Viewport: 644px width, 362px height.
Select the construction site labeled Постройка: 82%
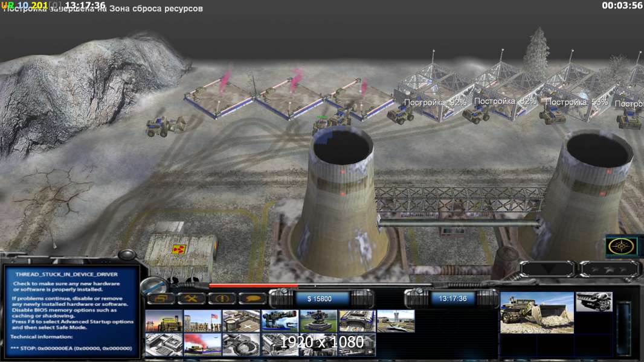click(505, 91)
